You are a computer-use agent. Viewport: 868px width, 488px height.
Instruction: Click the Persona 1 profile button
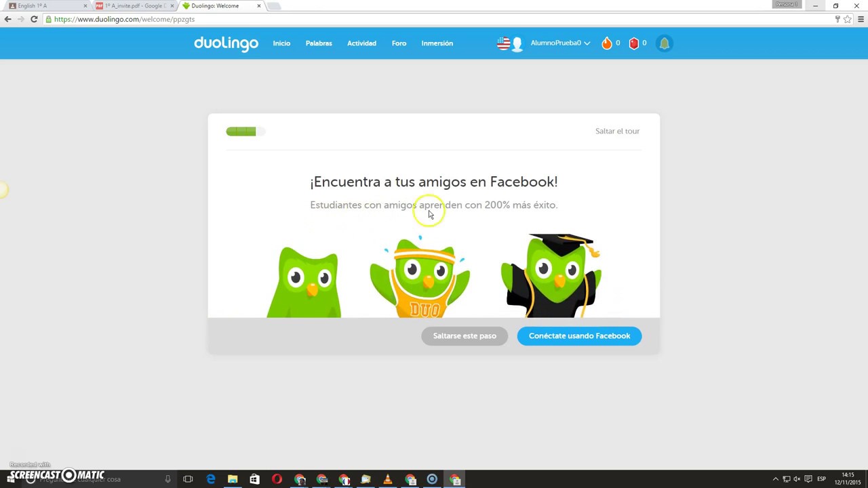click(x=786, y=4)
